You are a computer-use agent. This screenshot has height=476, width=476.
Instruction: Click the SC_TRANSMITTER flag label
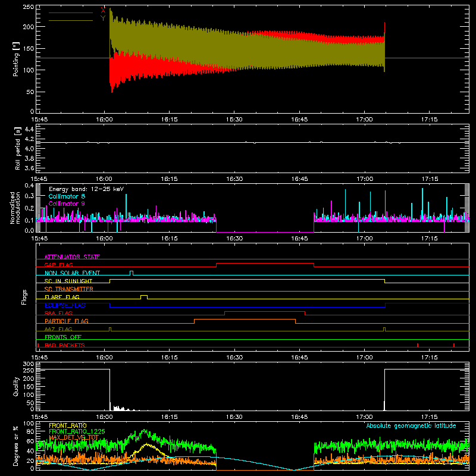tap(69, 289)
